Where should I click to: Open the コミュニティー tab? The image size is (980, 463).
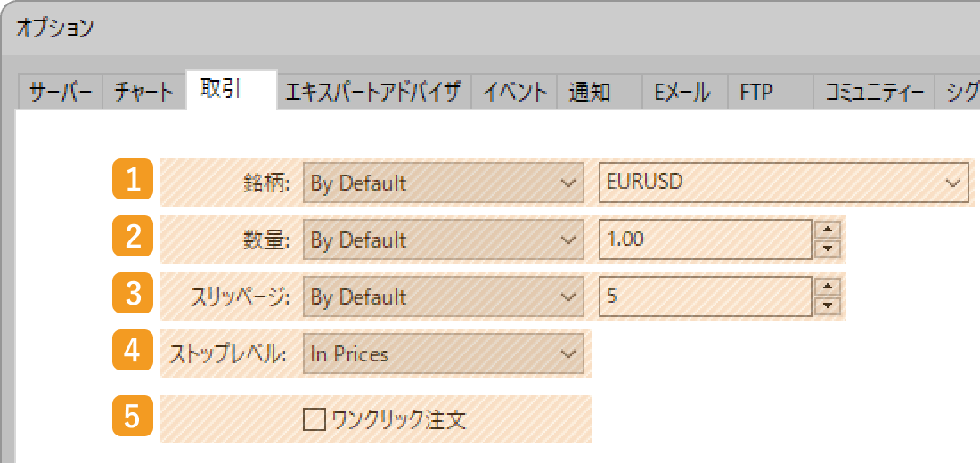coord(874,93)
